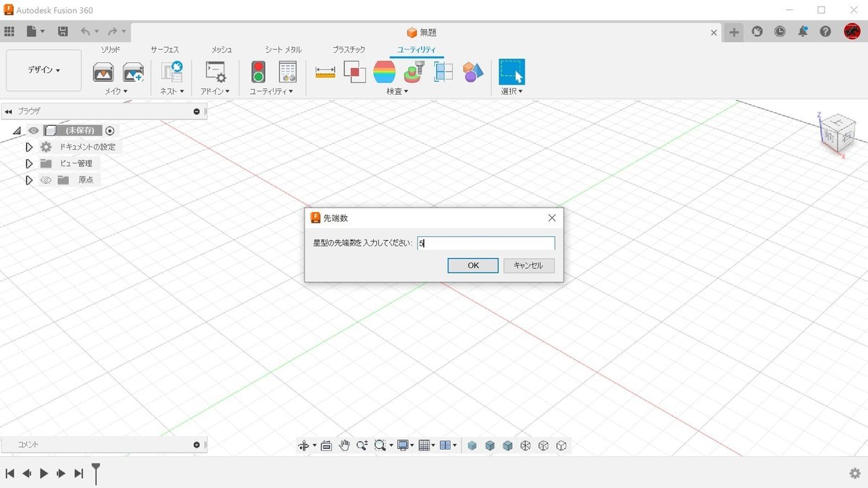Jump to timeline end
This screenshot has width=868, height=488.
(x=79, y=473)
